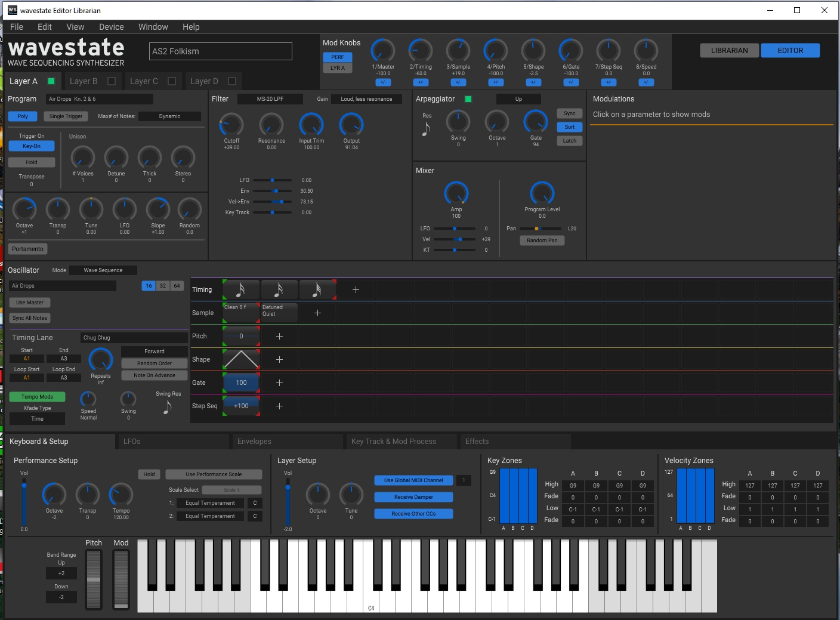
Task: Click the LIBRARIAN button
Action: click(x=729, y=51)
